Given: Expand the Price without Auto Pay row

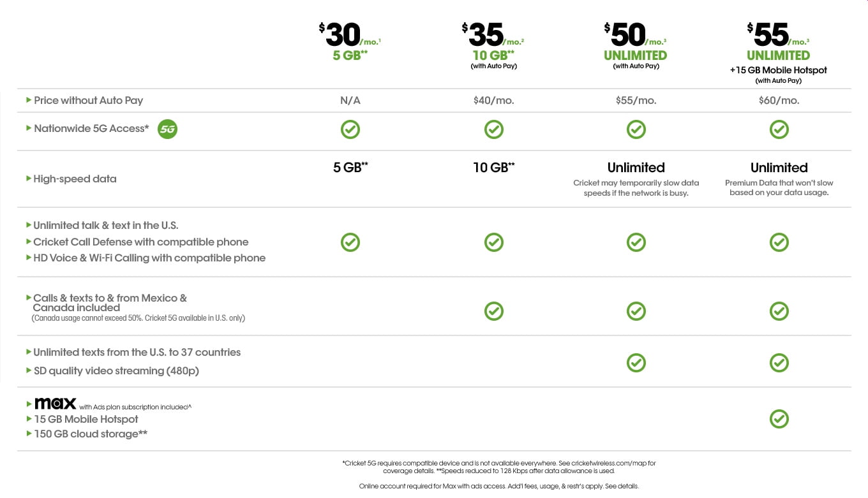Looking at the screenshot, I should (x=28, y=100).
